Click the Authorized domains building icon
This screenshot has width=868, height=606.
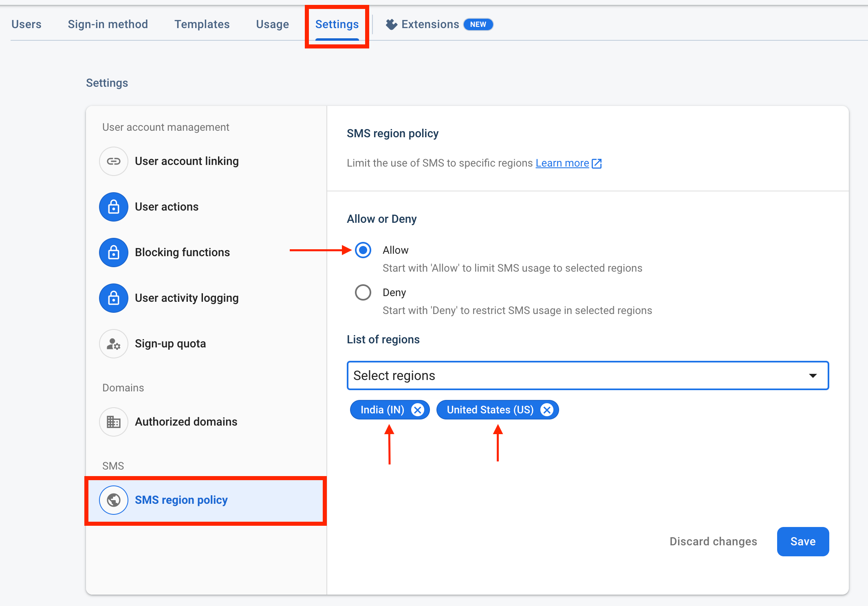(x=114, y=422)
